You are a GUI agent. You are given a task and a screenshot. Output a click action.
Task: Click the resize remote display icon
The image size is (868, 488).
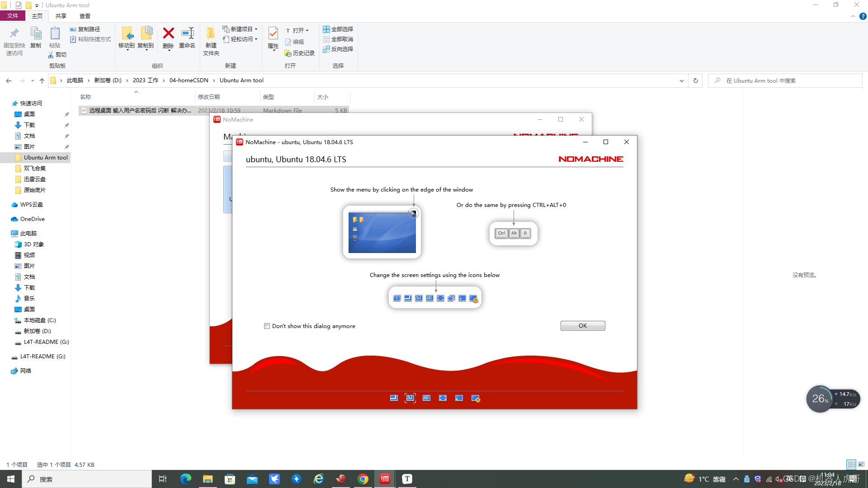click(426, 398)
